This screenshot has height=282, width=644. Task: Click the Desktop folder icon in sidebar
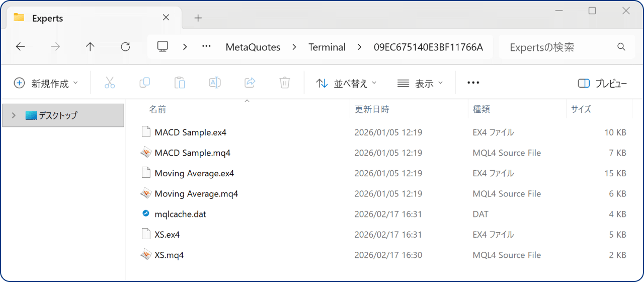[x=31, y=115]
